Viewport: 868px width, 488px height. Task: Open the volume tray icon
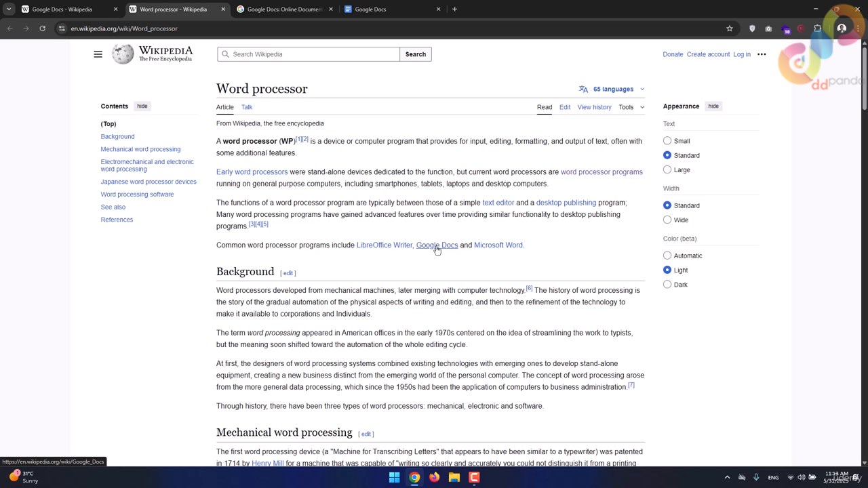(x=801, y=477)
